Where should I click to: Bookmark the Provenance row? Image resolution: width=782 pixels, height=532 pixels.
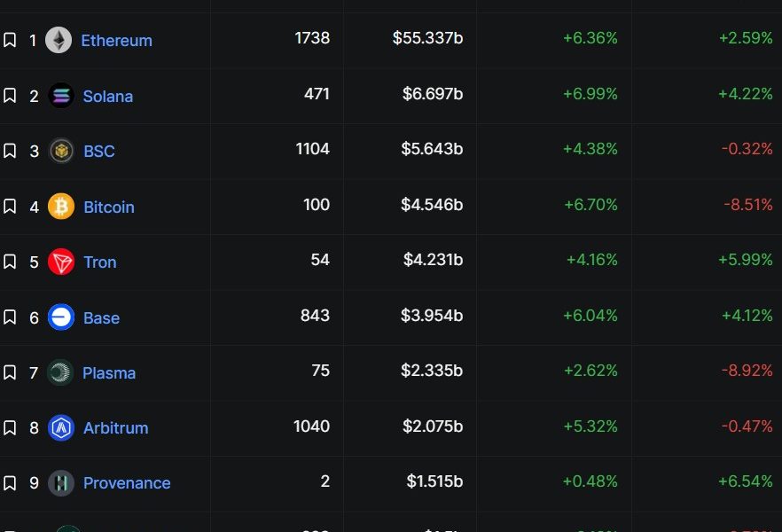[11, 482]
